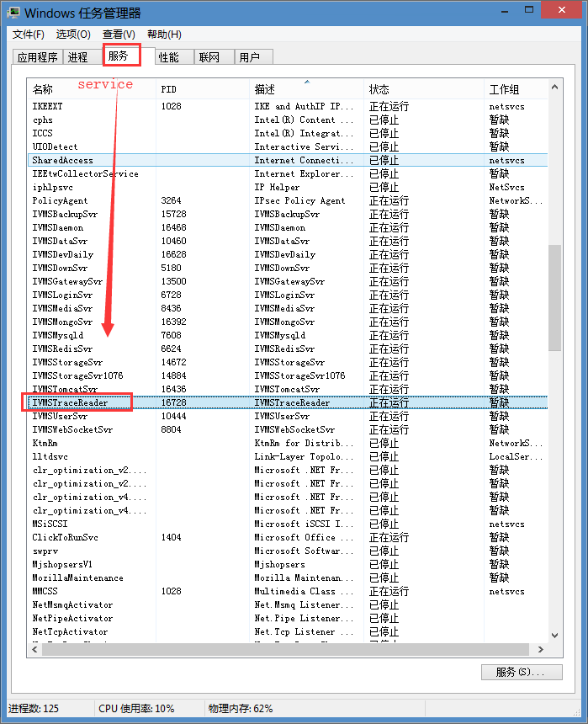588x724 pixels.
Task: Click the horizontal scrollbar right arrow
Action: click(x=540, y=649)
